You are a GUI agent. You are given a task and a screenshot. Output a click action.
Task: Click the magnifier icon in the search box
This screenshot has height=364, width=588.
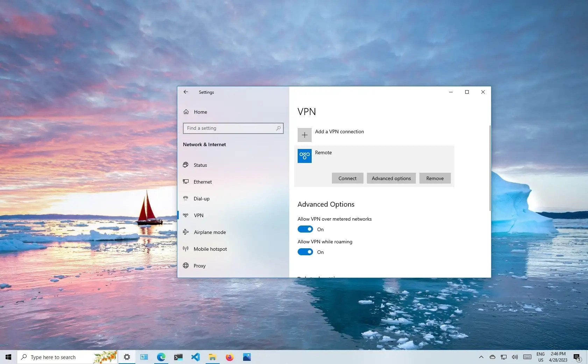coord(278,128)
